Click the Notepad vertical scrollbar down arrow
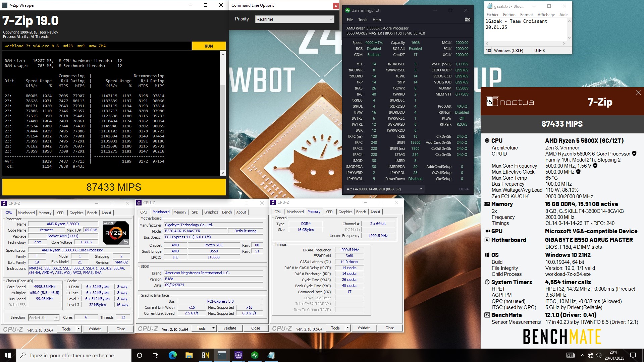Image resolution: width=644 pixels, height=362 pixels. pos(569,38)
